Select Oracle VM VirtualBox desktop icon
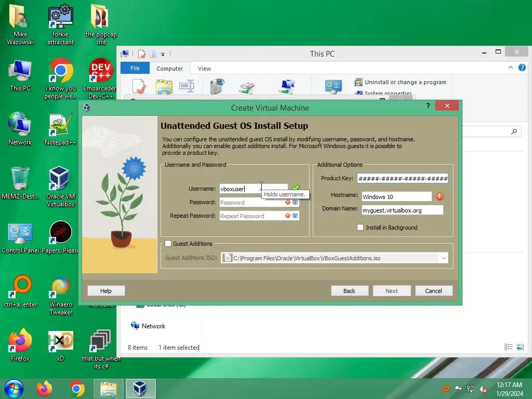 (60, 187)
